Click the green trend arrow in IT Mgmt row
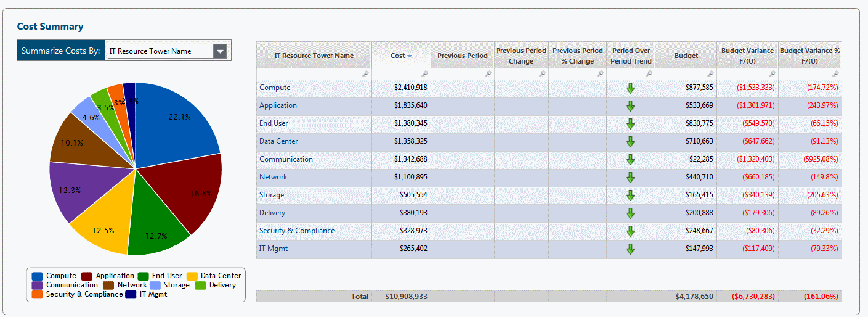Viewport: 868px width, 317px height. click(630, 249)
